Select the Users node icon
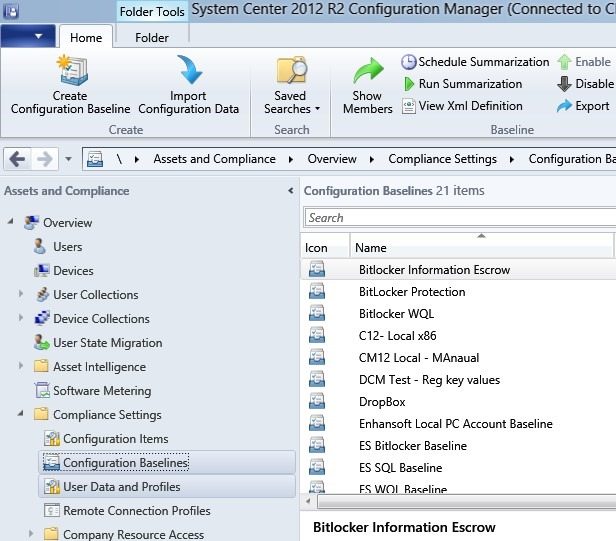Screen dimensions: 616x541 (40, 246)
